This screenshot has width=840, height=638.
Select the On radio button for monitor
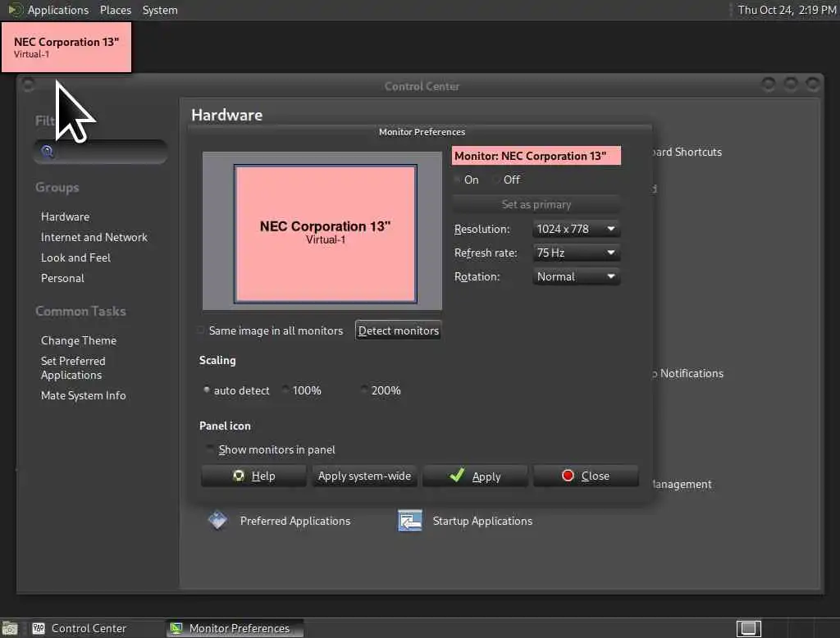pos(457,180)
